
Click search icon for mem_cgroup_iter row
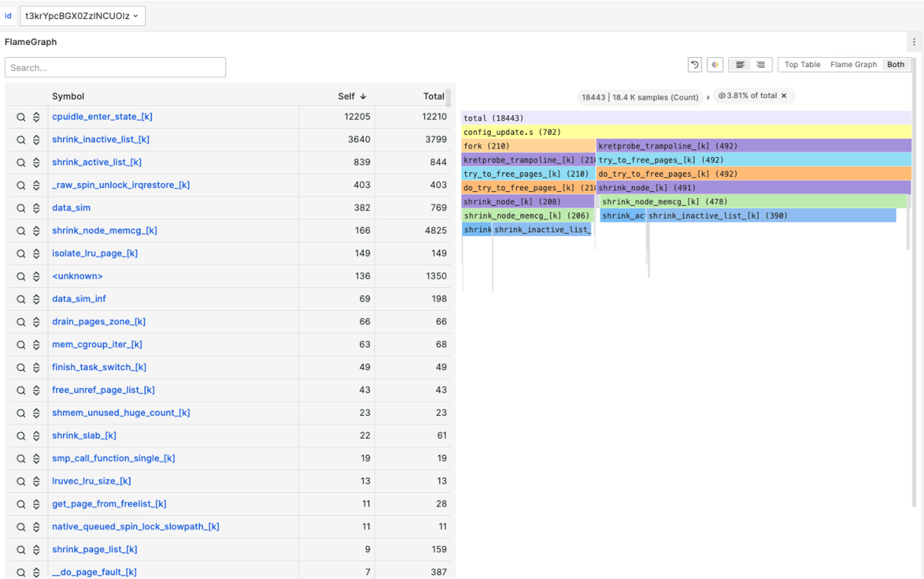click(21, 345)
